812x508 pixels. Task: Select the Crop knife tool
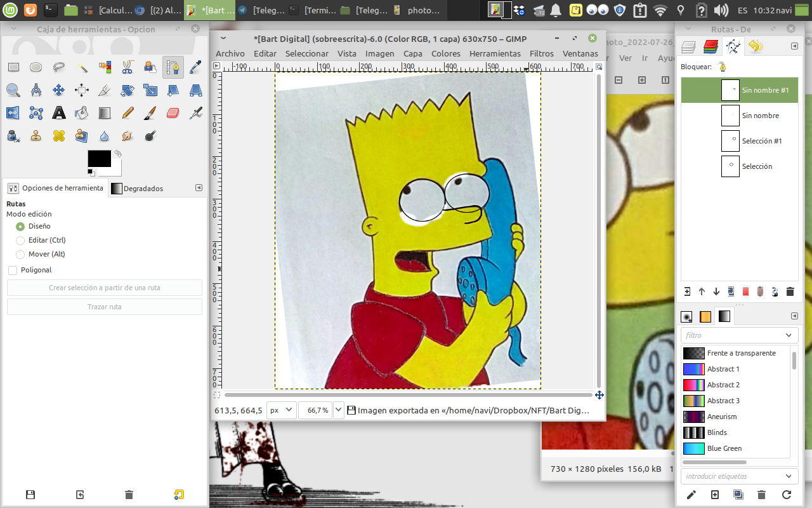pyautogui.click(x=105, y=90)
